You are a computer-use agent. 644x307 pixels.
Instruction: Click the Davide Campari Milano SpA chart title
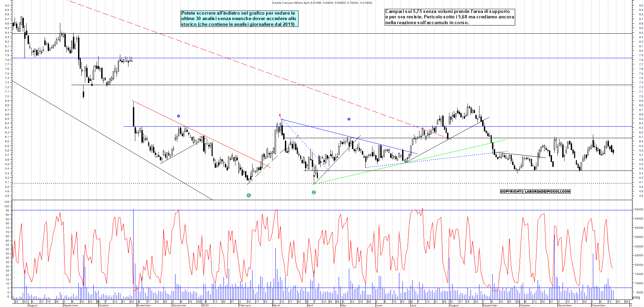click(322, 3)
